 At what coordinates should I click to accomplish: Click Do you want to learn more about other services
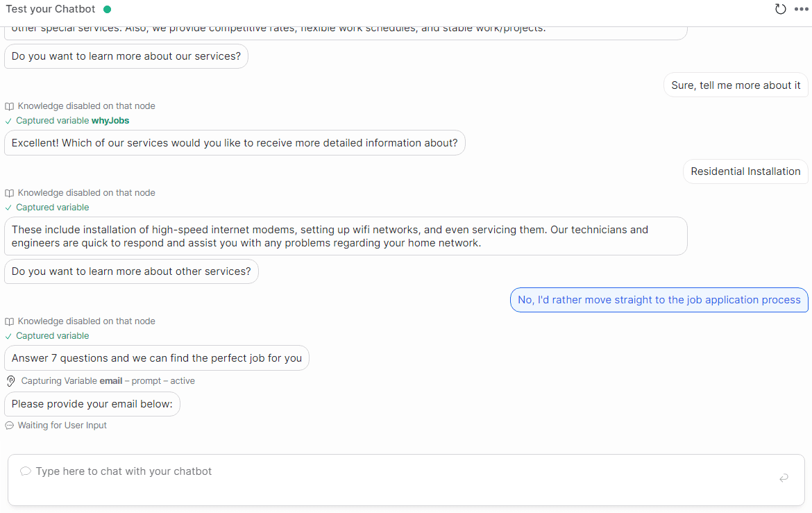point(131,271)
